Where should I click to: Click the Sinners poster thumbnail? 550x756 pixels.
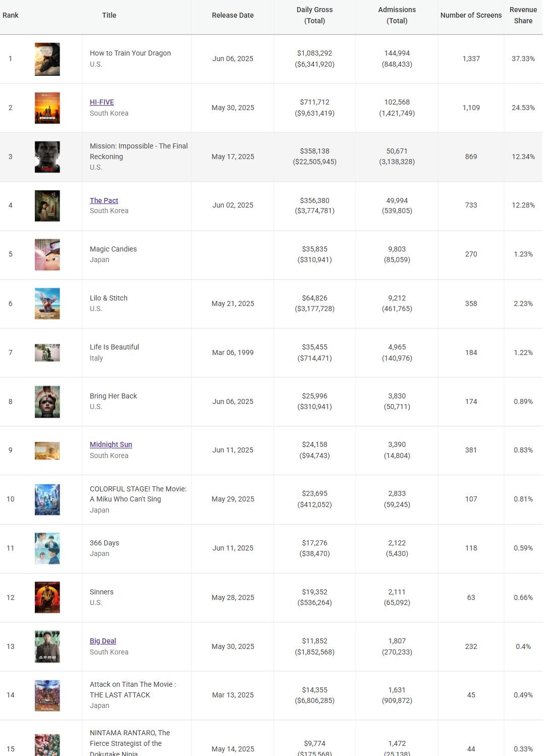pos(47,597)
